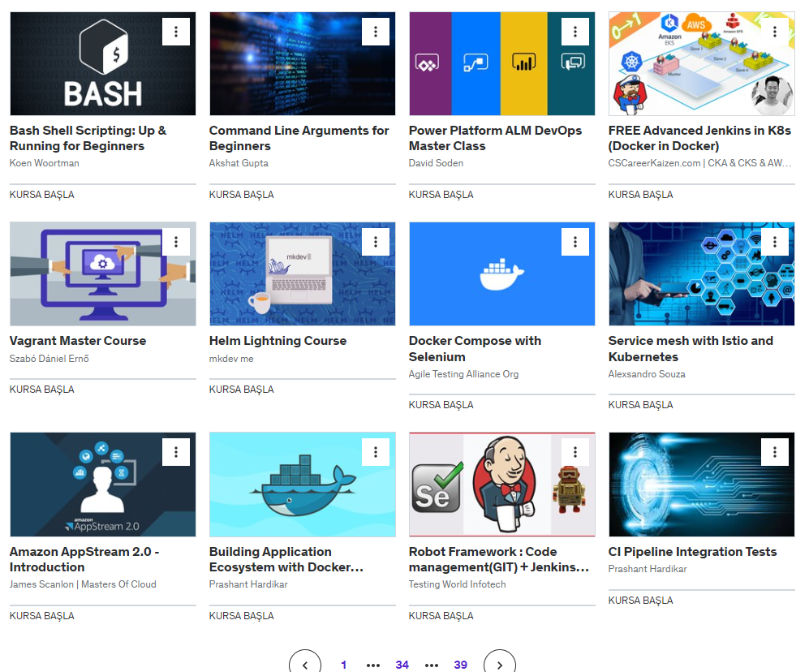The width and height of the screenshot is (809, 672).
Task: Open title Docker Compose with Selenium
Action: tap(476, 349)
